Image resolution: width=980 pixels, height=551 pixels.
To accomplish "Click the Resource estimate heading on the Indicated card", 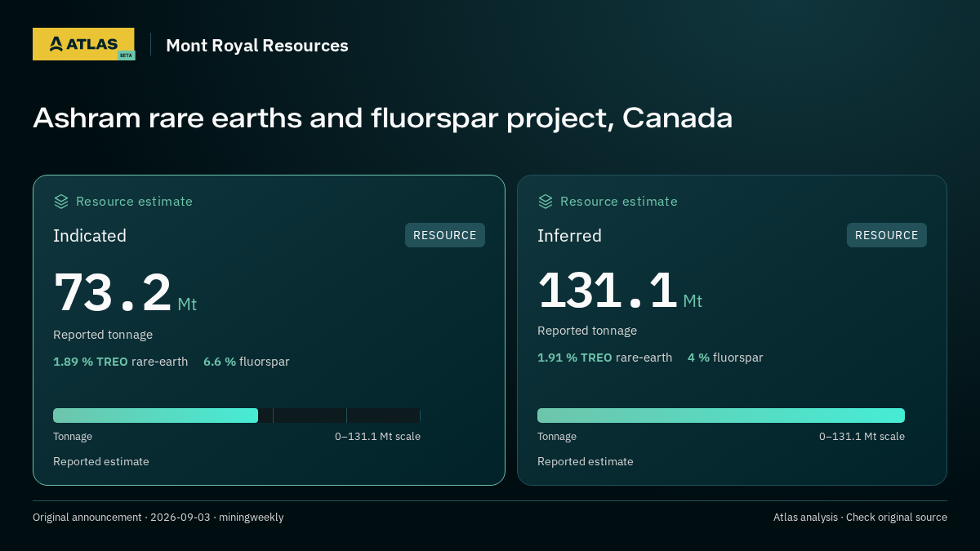I will tap(134, 202).
